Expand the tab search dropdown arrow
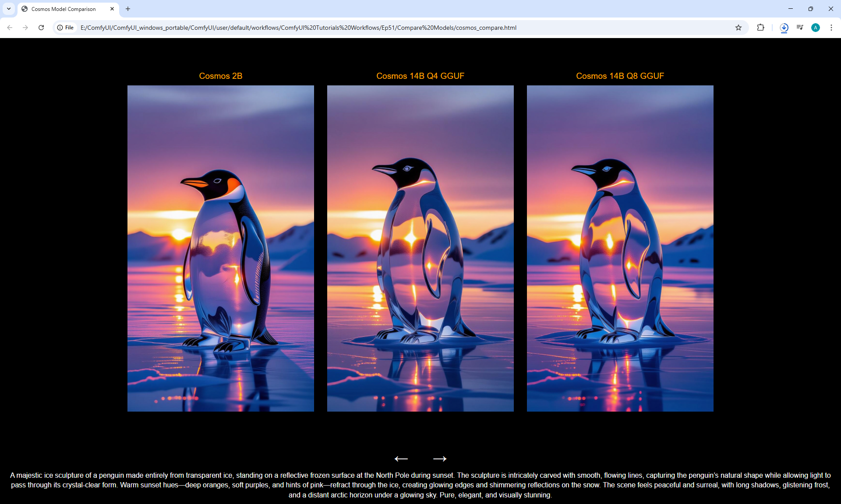Image resolution: width=841 pixels, height=504 pixels. (x=9, y=9)
